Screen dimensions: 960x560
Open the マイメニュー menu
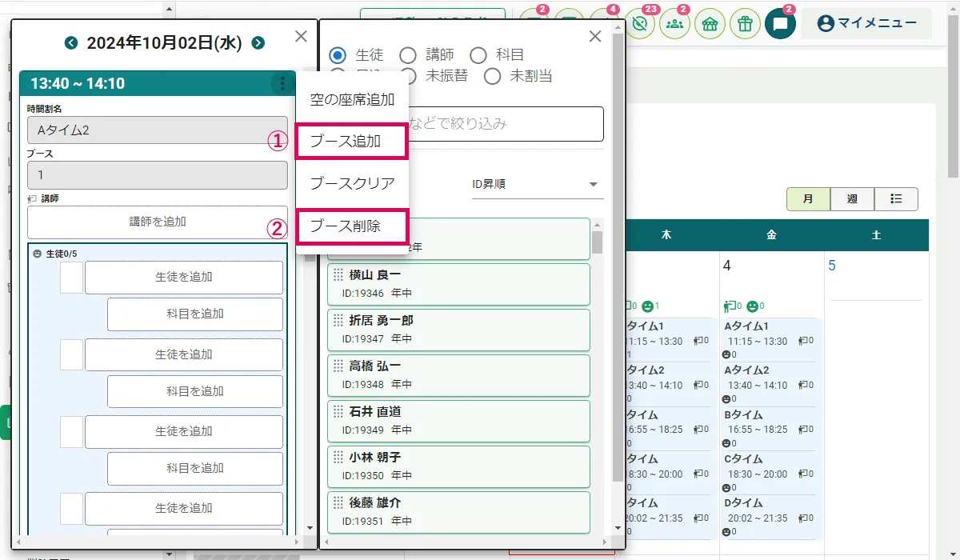(x=866, y=23)
